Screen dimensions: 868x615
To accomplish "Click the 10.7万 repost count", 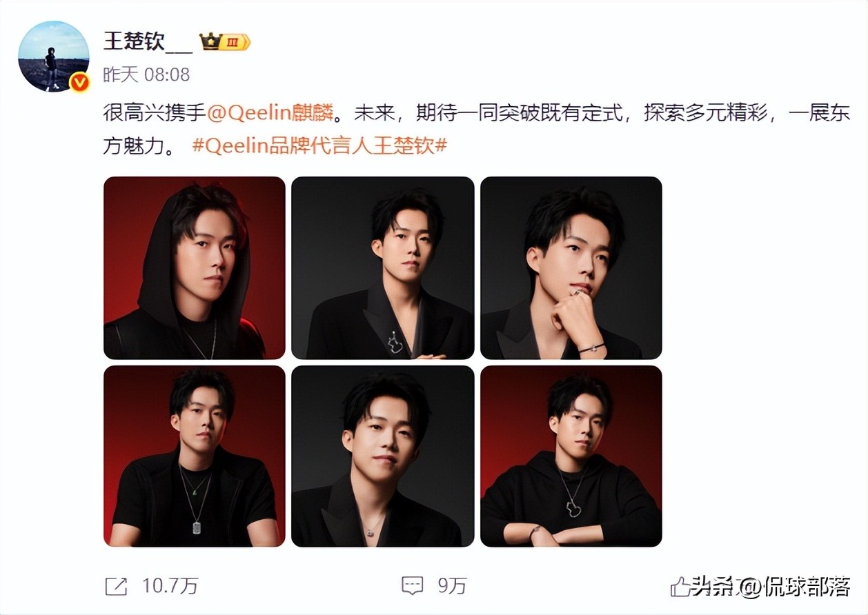I will (170, 586).
